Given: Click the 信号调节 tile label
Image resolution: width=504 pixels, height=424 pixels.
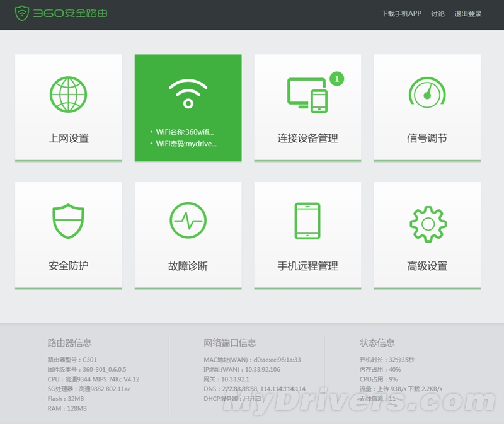Looking at the screenshot, I should click(427, 139).
